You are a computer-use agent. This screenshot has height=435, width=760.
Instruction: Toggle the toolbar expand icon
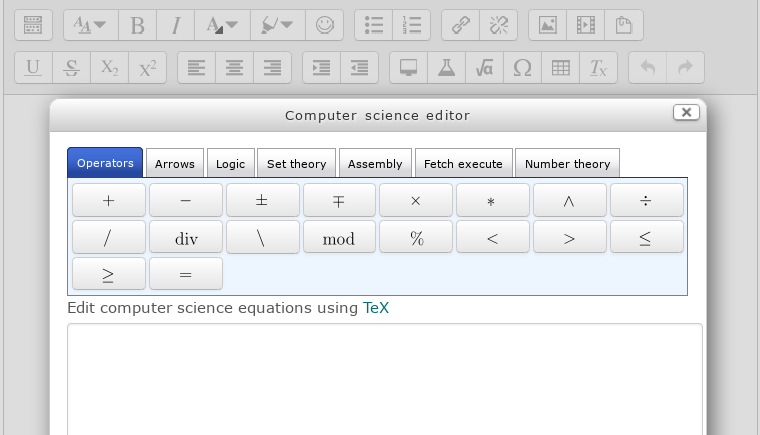coord(33,25)
